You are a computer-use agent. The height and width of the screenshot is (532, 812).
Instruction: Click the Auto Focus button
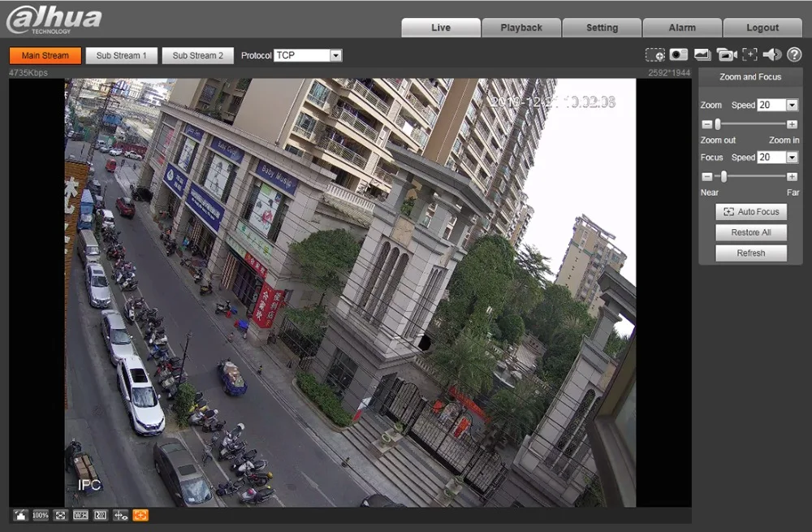[751, 211]
